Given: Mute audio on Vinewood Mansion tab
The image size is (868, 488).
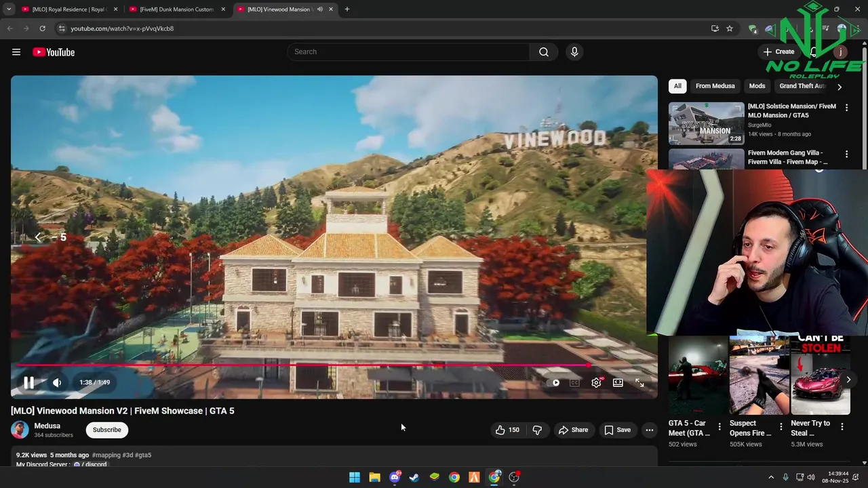Looking at the screenshot, I should (319, 9).
